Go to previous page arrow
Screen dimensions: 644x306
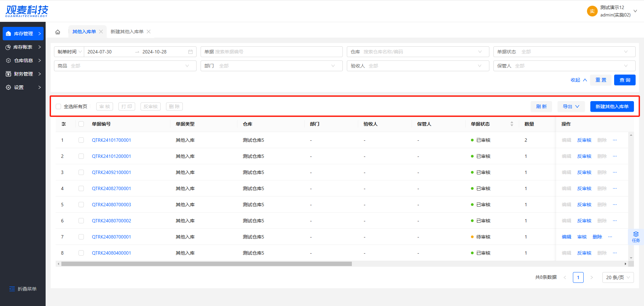(x=565, y=277)
